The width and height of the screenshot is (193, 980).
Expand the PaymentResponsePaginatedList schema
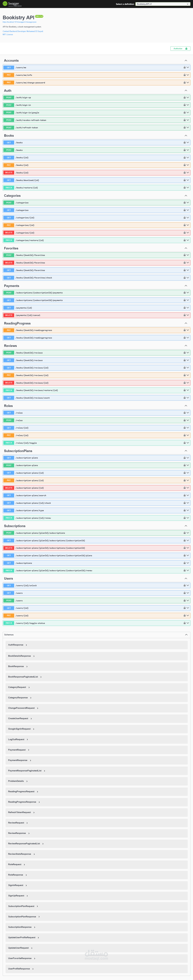tap(27, 771)
